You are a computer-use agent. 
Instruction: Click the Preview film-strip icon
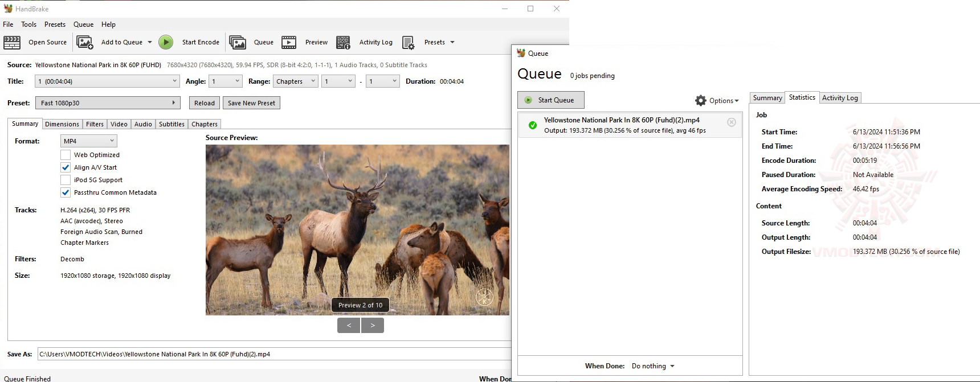coord(289,42)
